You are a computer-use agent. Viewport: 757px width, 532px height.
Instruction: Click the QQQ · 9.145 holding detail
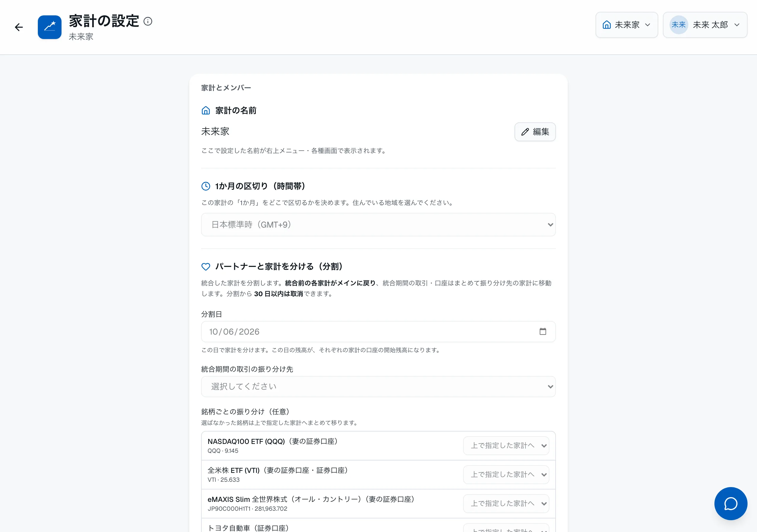tap(223, 451)
